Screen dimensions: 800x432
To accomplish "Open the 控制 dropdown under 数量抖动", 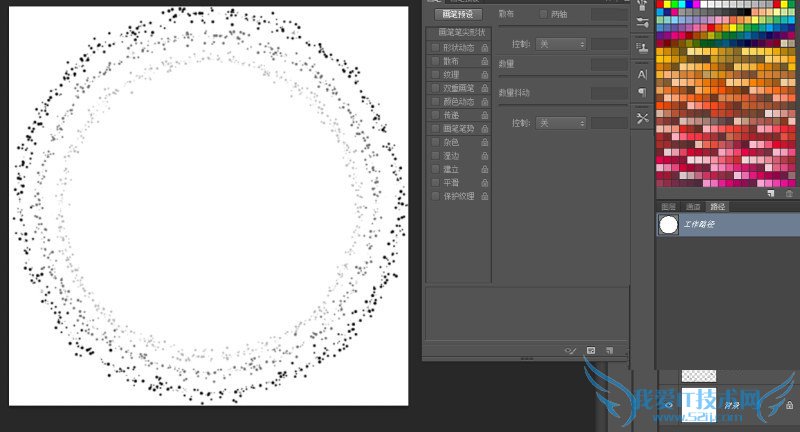I will tap(561, 123).
